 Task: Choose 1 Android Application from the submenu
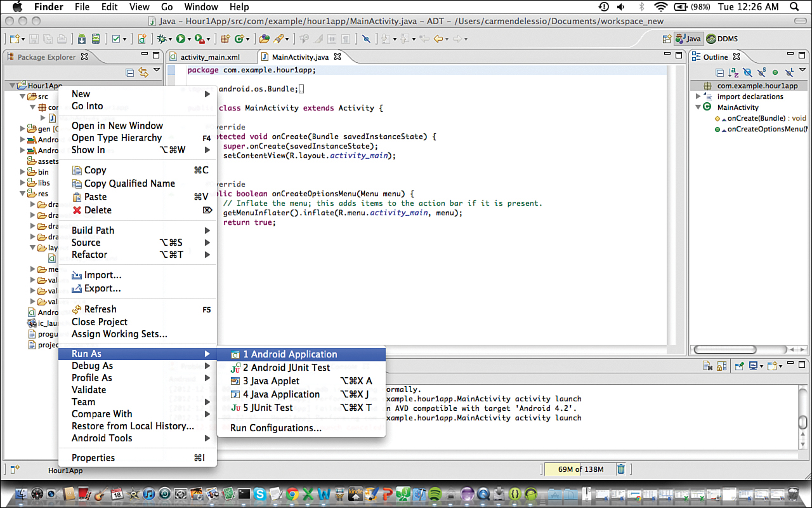point(301,354)
